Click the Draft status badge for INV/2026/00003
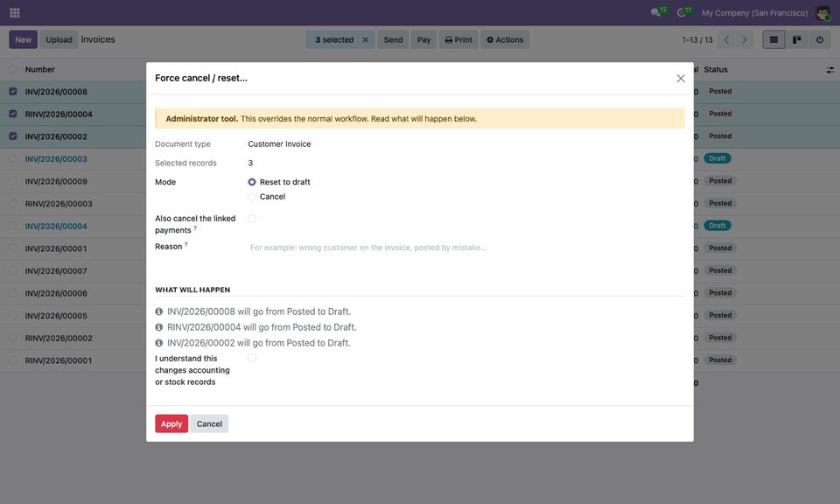 coord(717,158)
